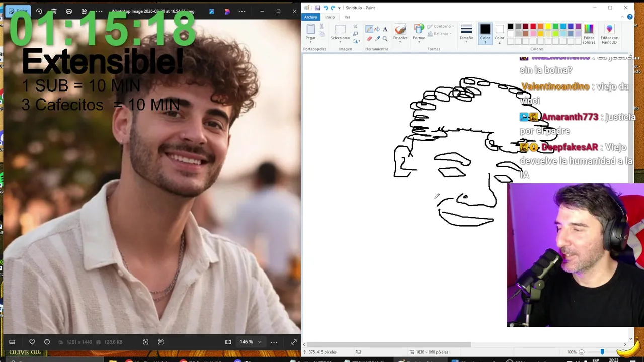Open the ellipsis menu beside Clipchamp icon in Photos

click(242, 11)
